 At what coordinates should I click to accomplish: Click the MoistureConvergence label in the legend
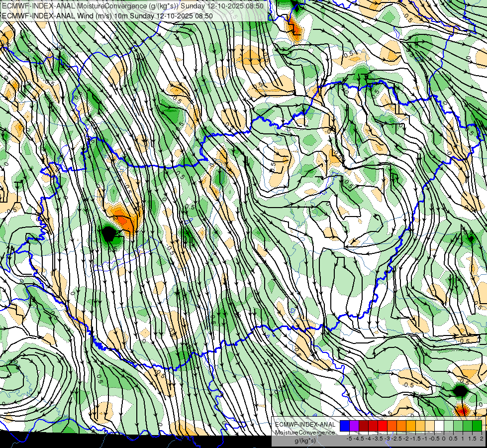coord(305,433)
